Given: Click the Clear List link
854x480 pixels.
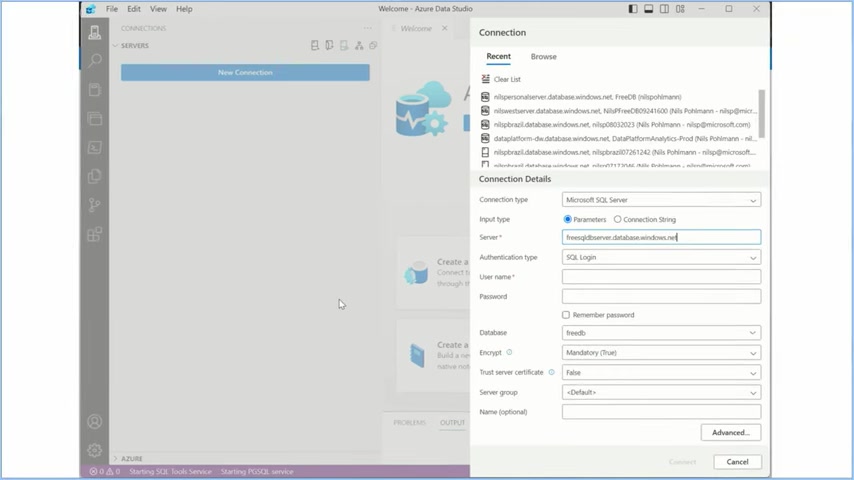Looking at the screenshot, I should 507,80.
